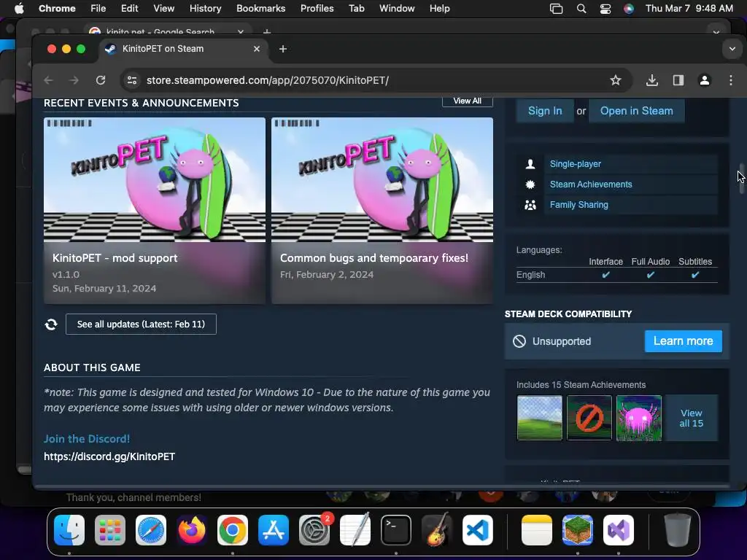Go back to previous page
The image size is (747, 560).
click(x=48, y=80)
